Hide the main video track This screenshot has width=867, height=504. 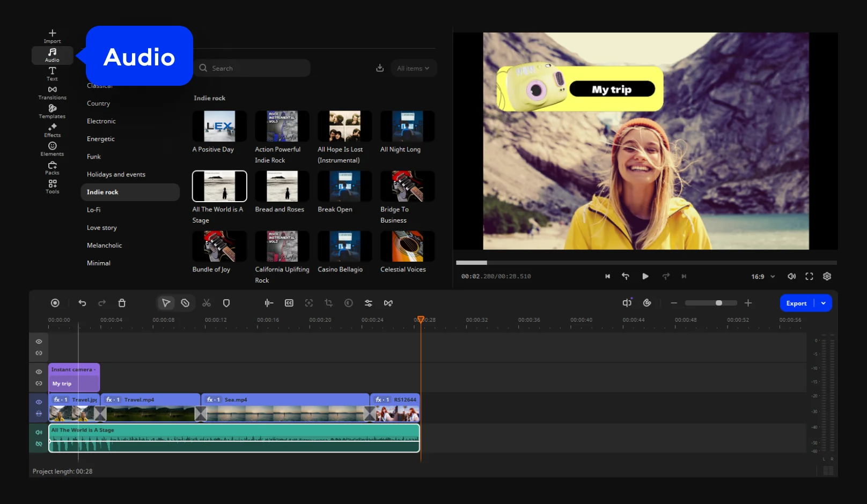(39, 402)
